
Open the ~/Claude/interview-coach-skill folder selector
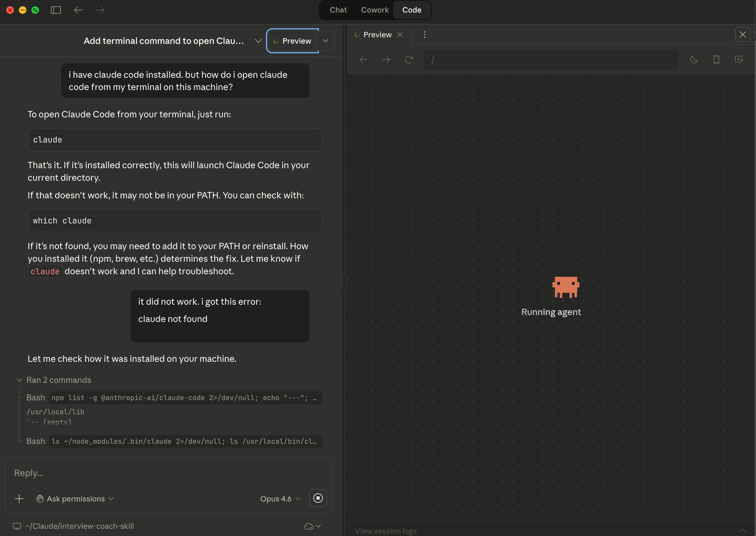pyautogui.click(x=73, y=526)
